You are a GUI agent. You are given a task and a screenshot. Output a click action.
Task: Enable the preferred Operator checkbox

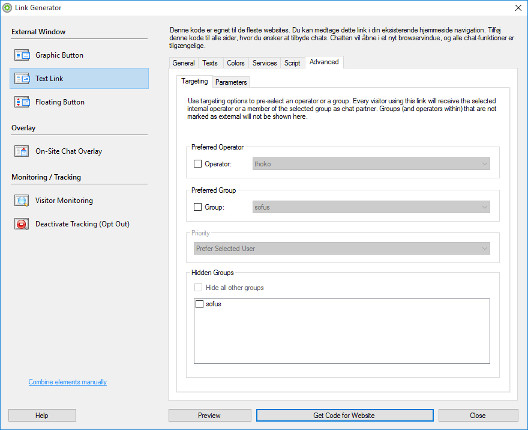(198, 164)
